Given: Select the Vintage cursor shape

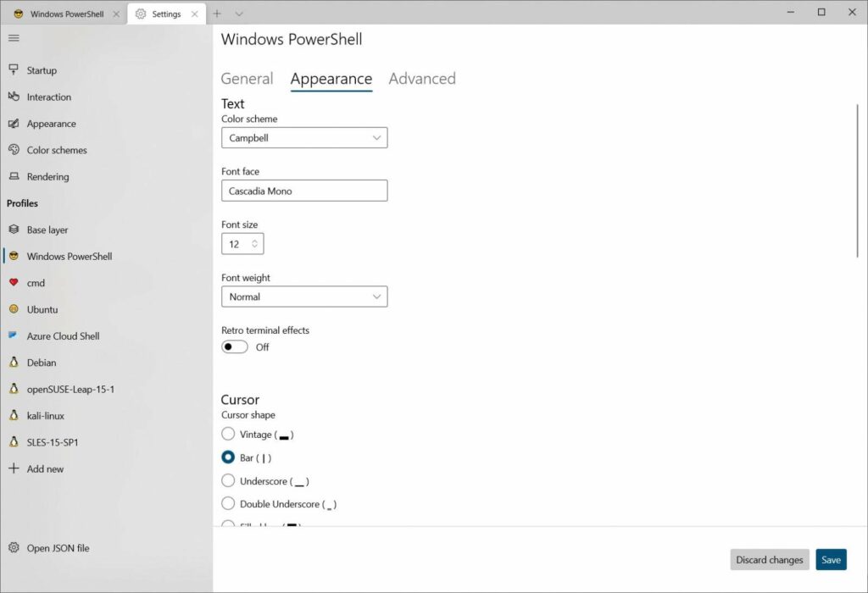Looking at the screenshot, I should (x=228, y=434).
